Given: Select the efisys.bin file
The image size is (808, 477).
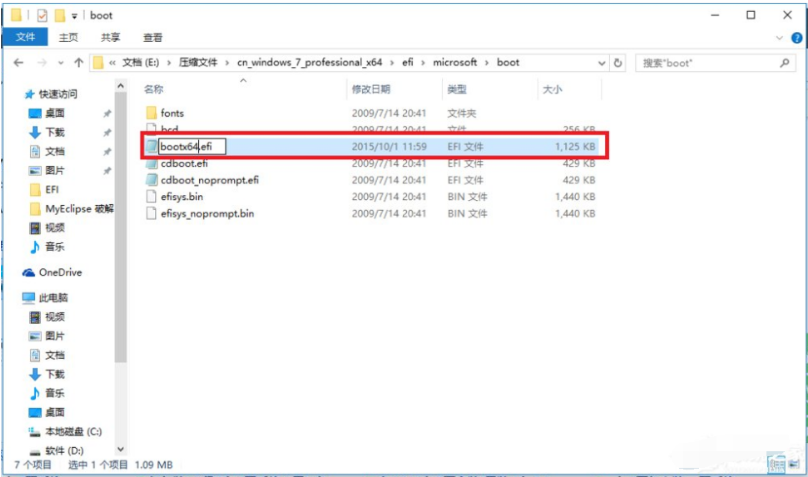Looking at the screenshot, I should [182, 197].
